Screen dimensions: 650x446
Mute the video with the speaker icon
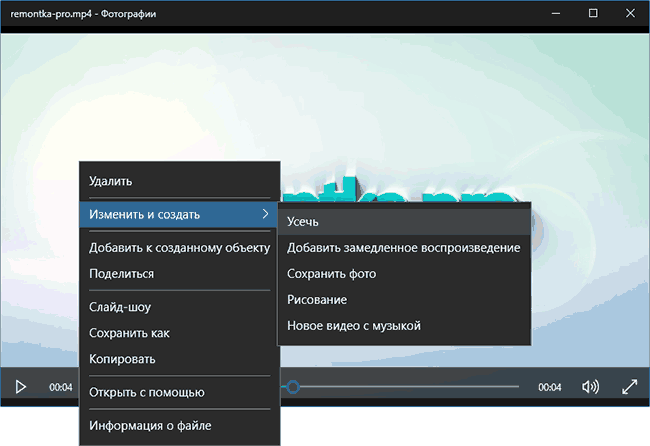tap(590, 386)
